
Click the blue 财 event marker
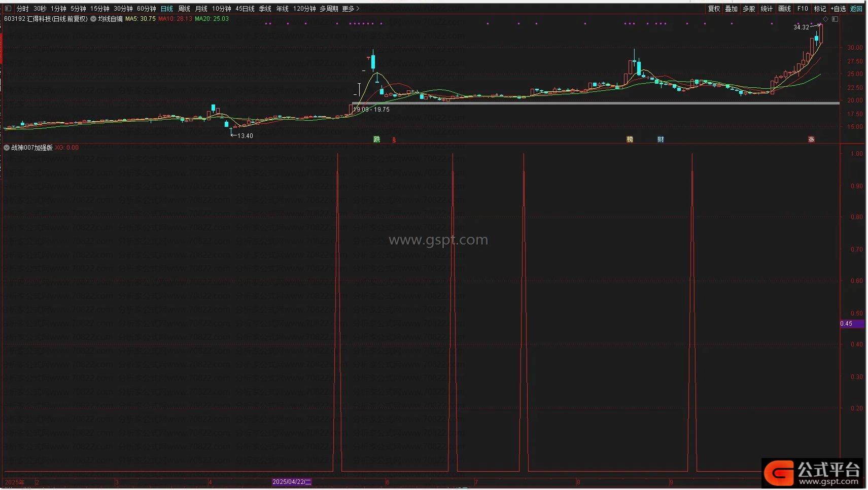click(x=661, y=139)
